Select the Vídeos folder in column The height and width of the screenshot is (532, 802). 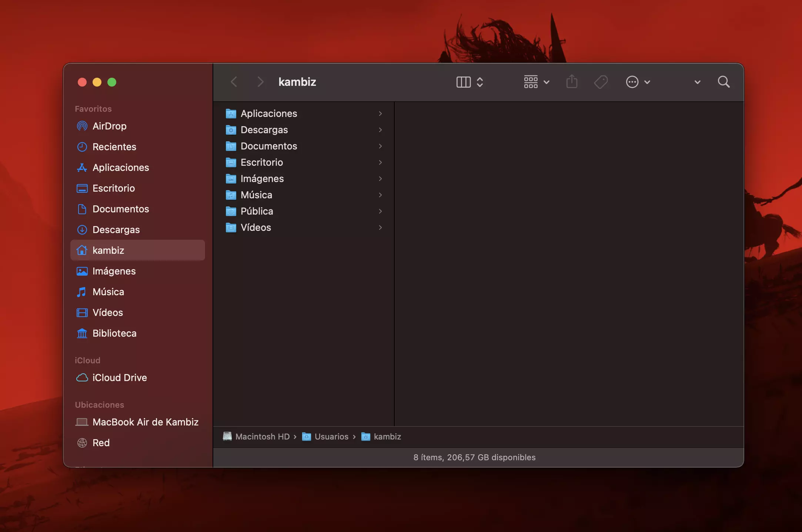click(x=304, y=228)
